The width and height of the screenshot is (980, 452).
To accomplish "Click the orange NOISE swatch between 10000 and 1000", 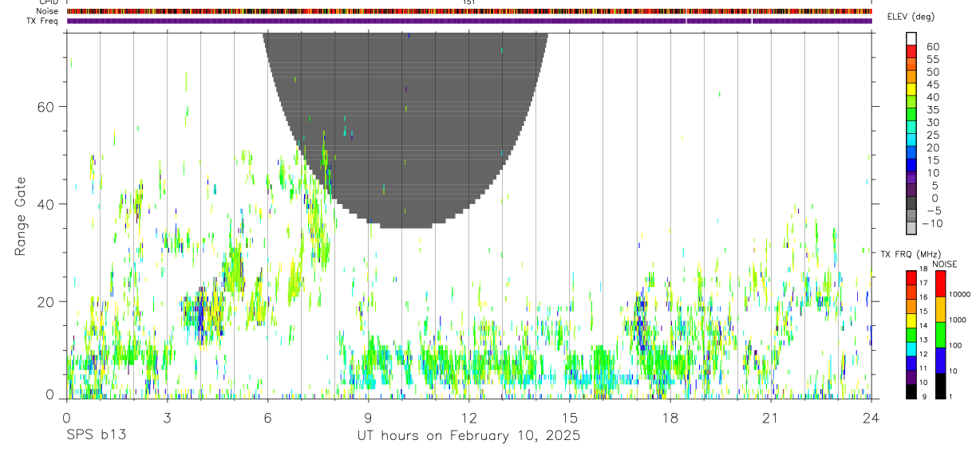I will tap(940, 309).
